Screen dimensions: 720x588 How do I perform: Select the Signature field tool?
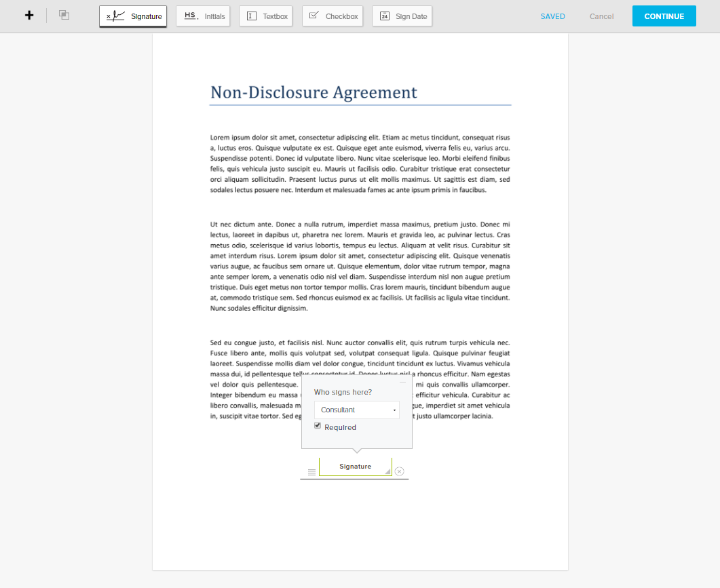[x=133, y=16]
